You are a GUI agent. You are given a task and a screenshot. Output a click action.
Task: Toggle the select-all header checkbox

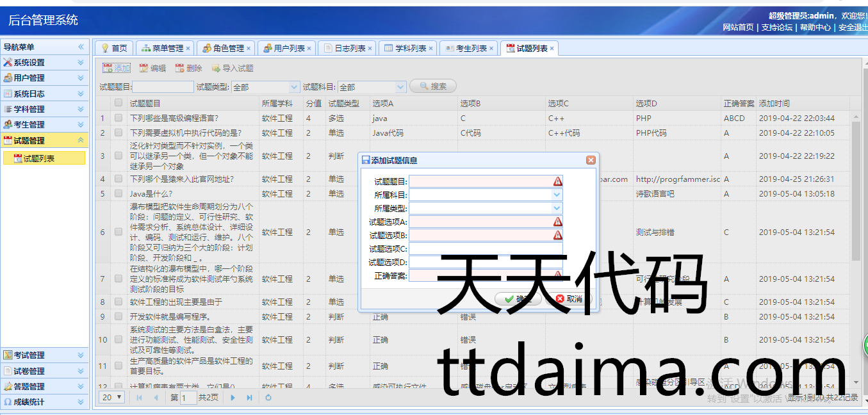[119, 103]
